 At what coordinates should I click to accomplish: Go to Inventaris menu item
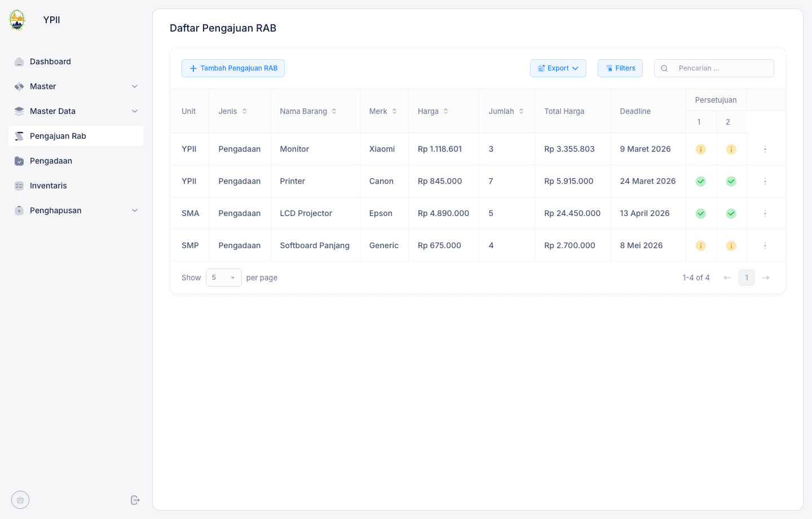(76, 186)
